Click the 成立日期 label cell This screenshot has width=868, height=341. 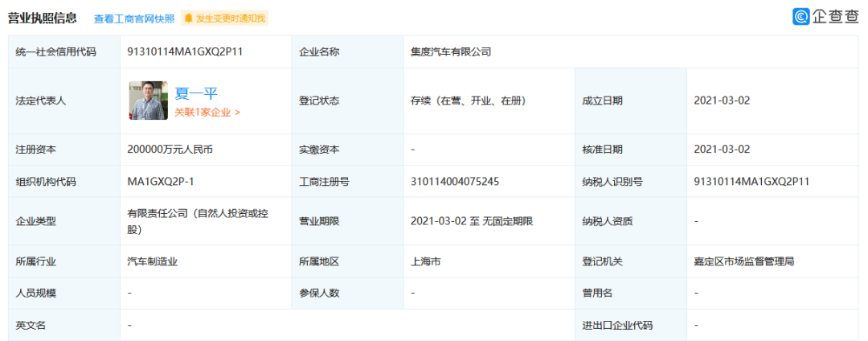[x=631, y=101]
